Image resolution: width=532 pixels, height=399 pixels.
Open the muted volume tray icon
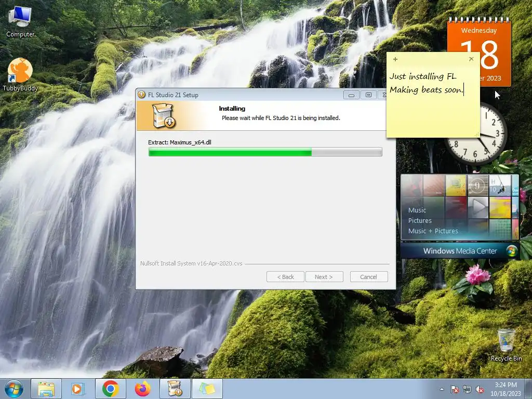pyautogui.click(x=480, y=389)
